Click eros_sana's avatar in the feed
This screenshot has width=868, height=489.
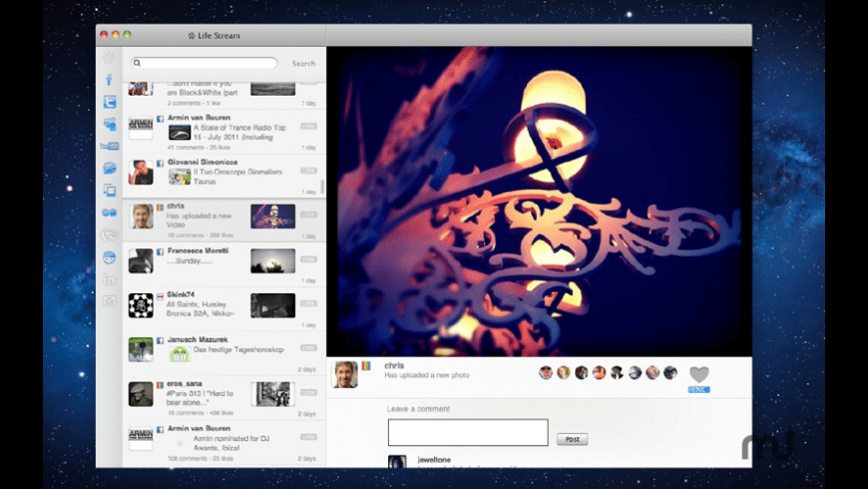141,394
